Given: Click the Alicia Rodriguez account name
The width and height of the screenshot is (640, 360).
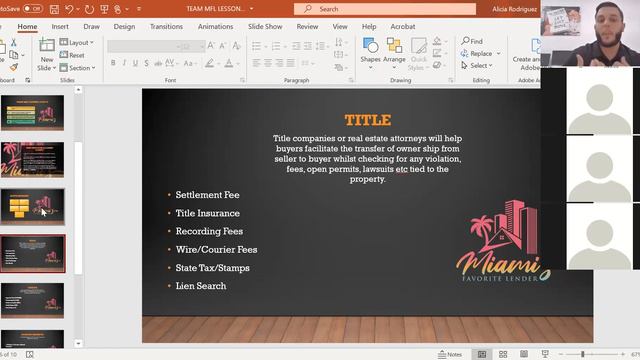Looking at the screenshot, I should [x=514, y=9].
